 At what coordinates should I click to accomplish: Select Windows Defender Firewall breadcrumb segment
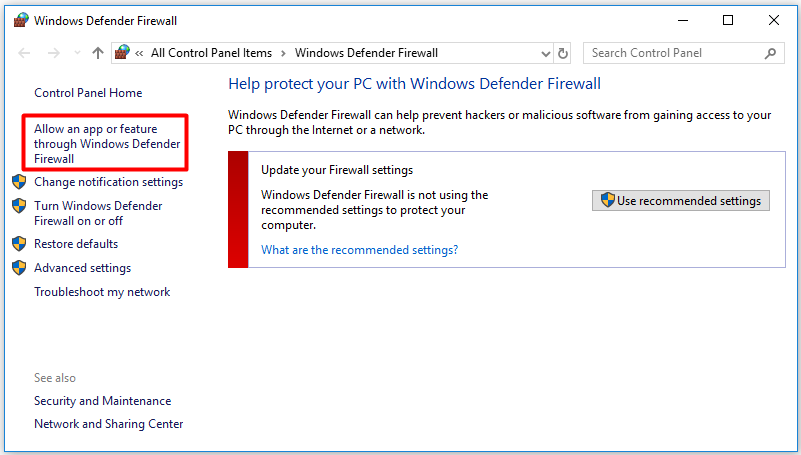coord(366,53)
